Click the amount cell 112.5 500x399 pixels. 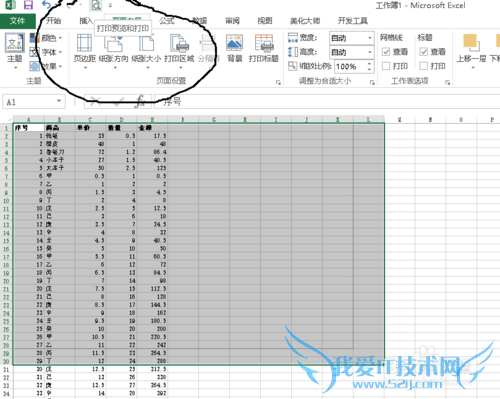pyautogui.click(x=152, y=289)
